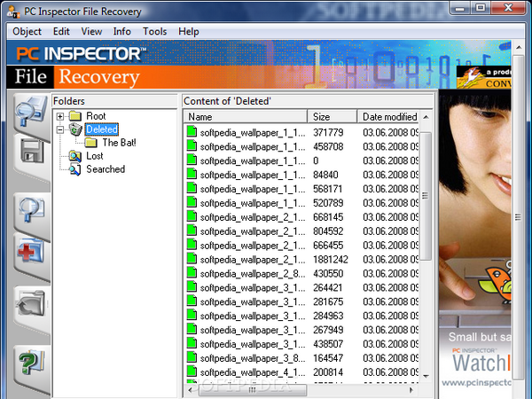This screenshot has width=532, height=399.
Task: Open the Edit menu
Action: coord(61,32)
